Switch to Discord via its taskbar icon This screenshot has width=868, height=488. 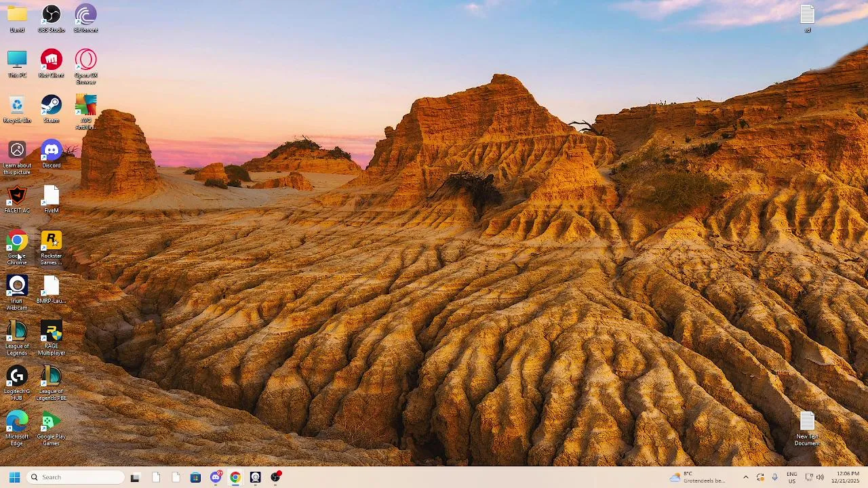(x=216, y=477)
